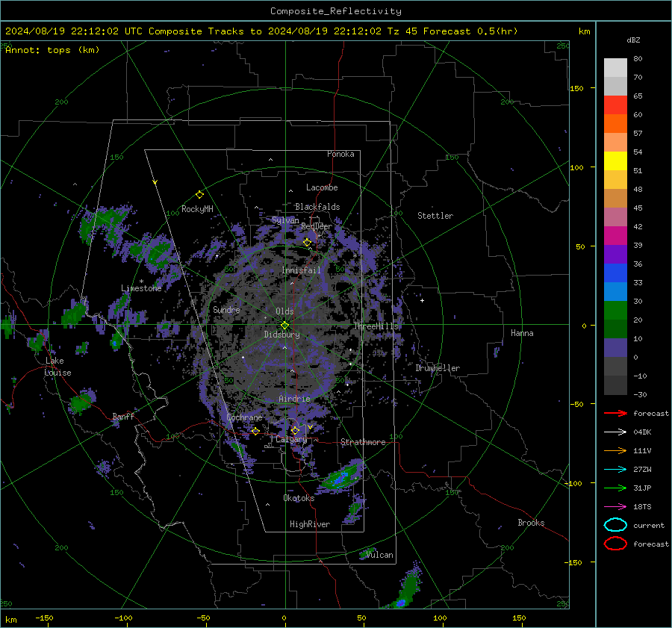This screenshot has width=672, height=628.
Task: Click the cyan 27ZW arrow in legend
Action: (x=615, y=470)
